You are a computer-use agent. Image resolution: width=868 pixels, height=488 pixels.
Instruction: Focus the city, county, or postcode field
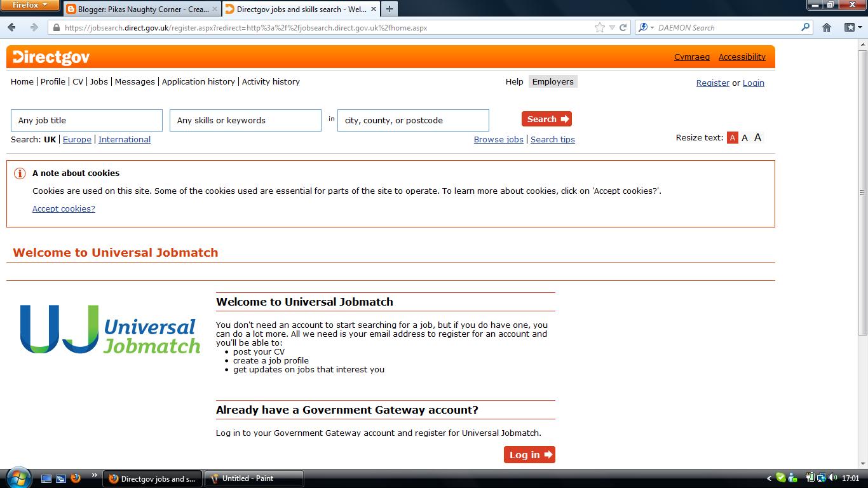click(413, 120)
